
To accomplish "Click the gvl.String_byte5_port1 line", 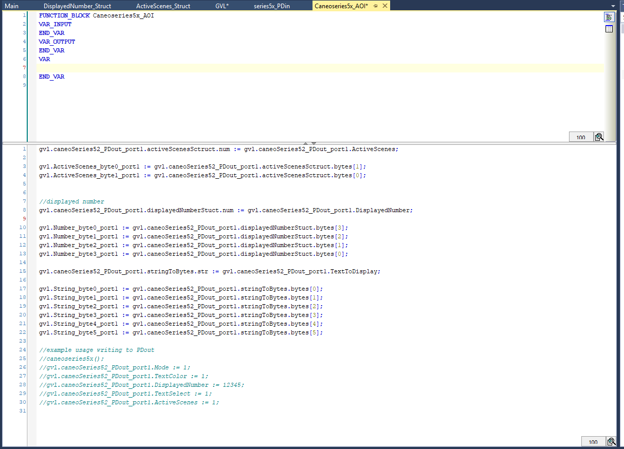I will pyautogui.click(x=181, y=333).
